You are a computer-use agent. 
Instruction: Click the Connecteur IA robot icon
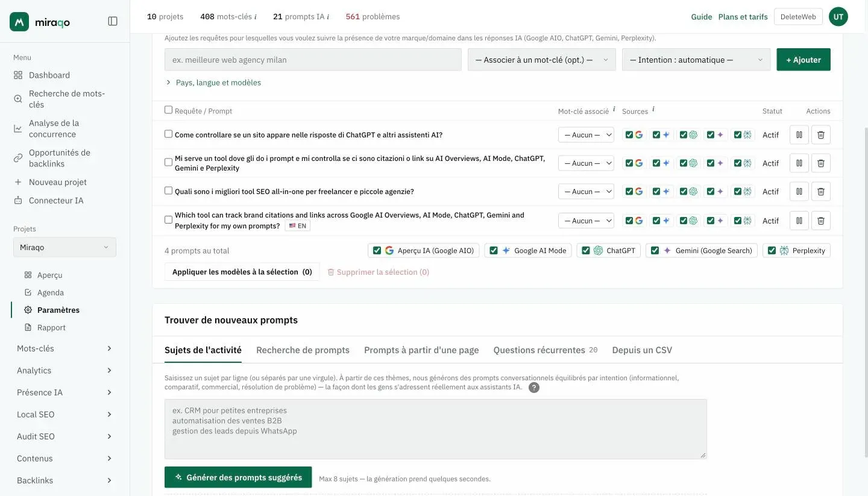click(x=18, y=201)
